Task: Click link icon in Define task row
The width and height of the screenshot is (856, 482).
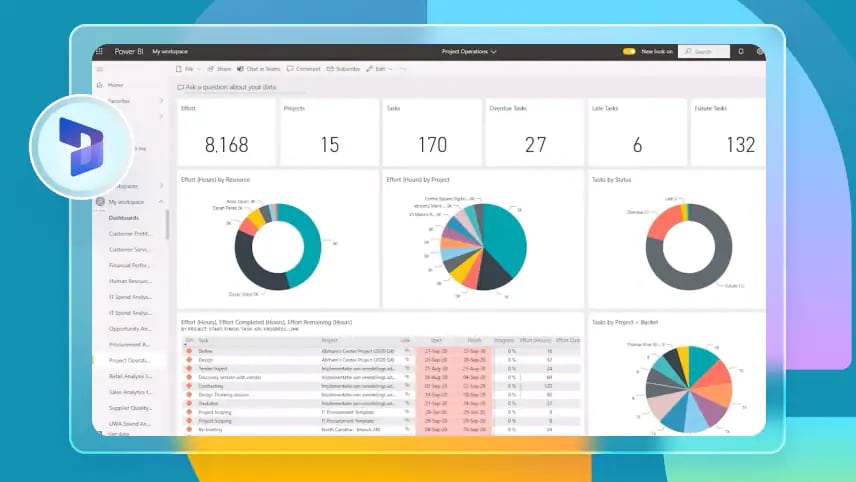Action: 407,351
